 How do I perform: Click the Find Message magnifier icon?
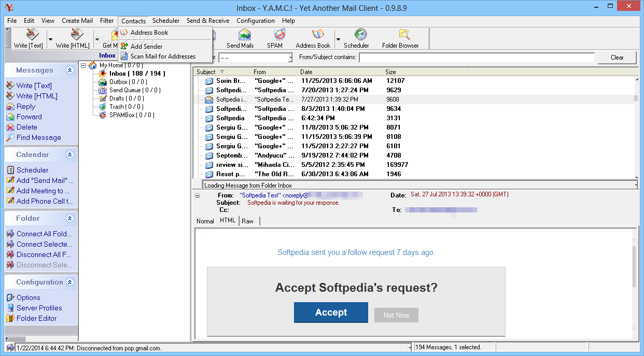click(x=10, y=137)
